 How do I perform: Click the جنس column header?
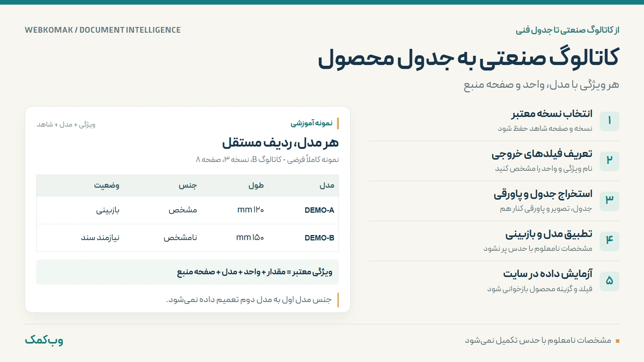pyautogui.click(x=188, y=185)
